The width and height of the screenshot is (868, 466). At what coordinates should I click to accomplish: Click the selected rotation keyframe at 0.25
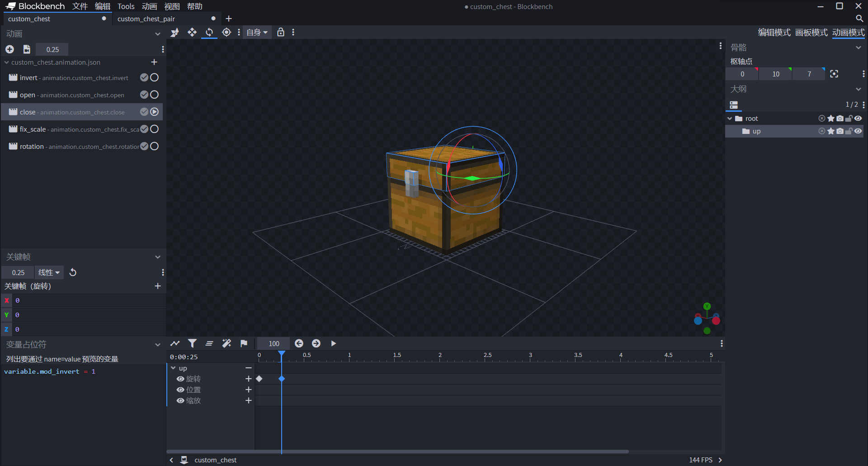tap(282, 379)
